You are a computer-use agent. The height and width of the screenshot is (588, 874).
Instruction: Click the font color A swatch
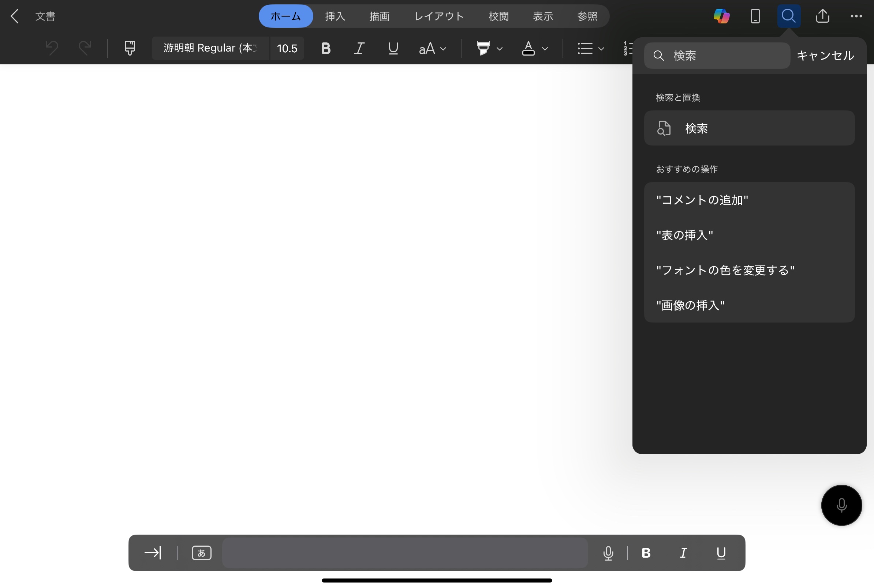(x=528, y=48)
